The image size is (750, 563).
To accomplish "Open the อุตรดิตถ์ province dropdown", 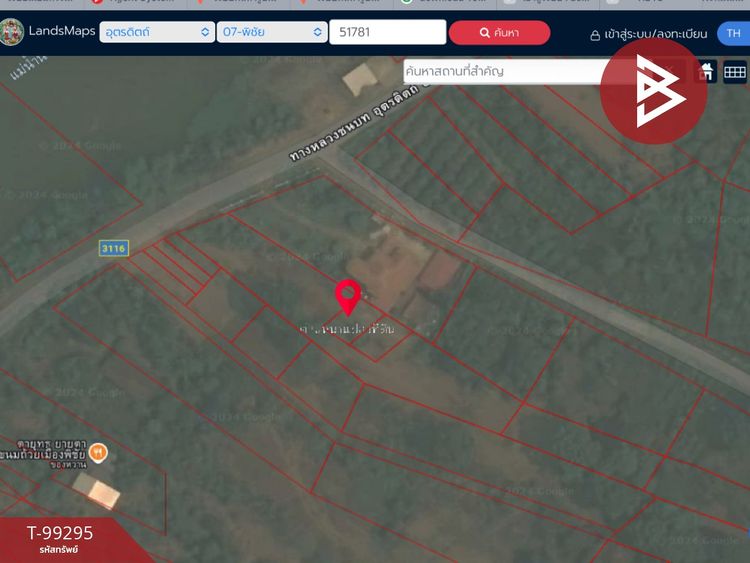I will [157, 32].
